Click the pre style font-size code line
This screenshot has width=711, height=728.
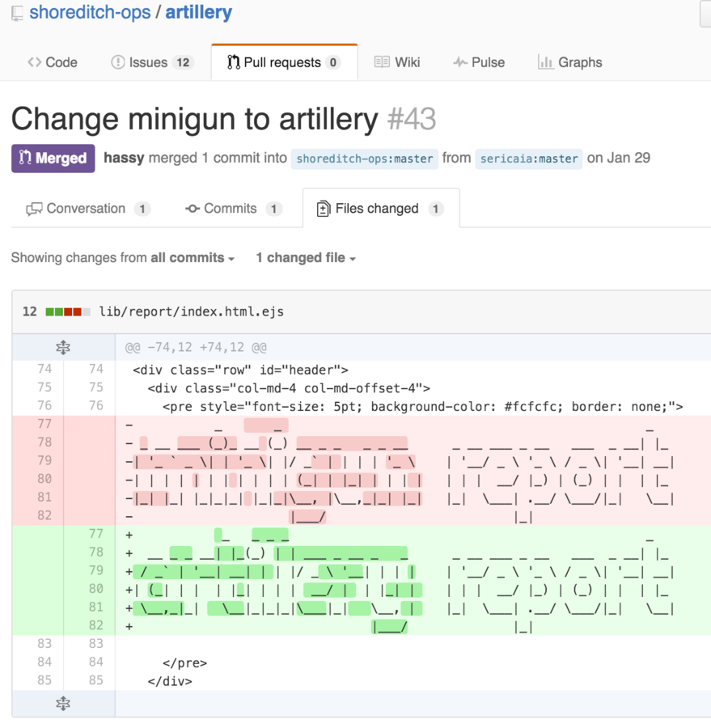(x=422, y=407)
